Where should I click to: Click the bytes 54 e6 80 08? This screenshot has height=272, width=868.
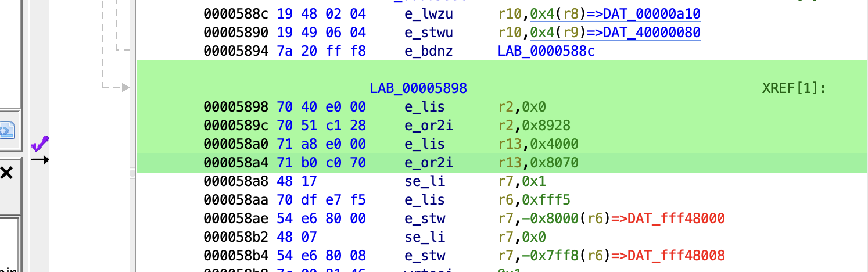pyautogui.click(x=321, y=256)
